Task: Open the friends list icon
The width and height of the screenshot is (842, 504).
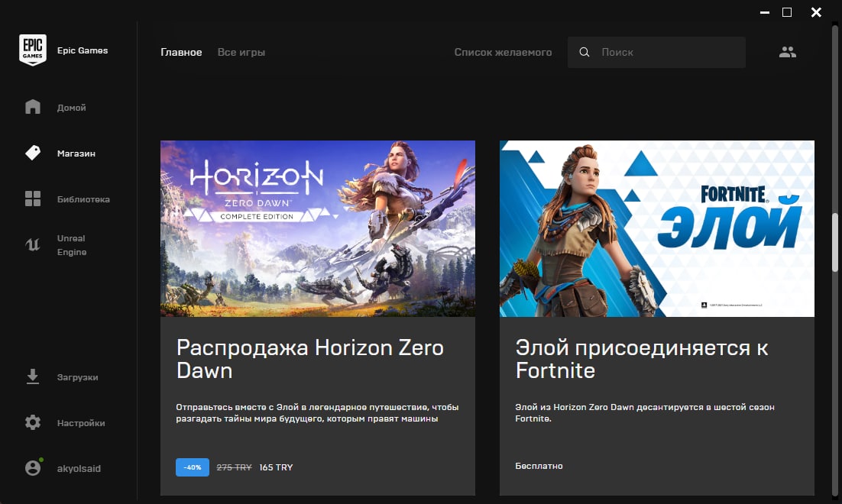Action: click(x=787, y=52)
